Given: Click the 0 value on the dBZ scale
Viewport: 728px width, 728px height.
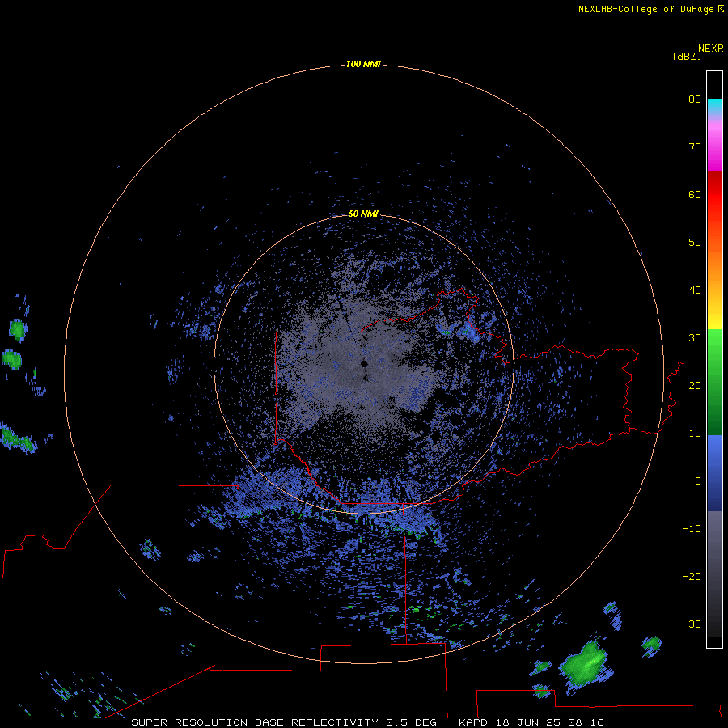Looking at the screenshot, I should 697,481.
